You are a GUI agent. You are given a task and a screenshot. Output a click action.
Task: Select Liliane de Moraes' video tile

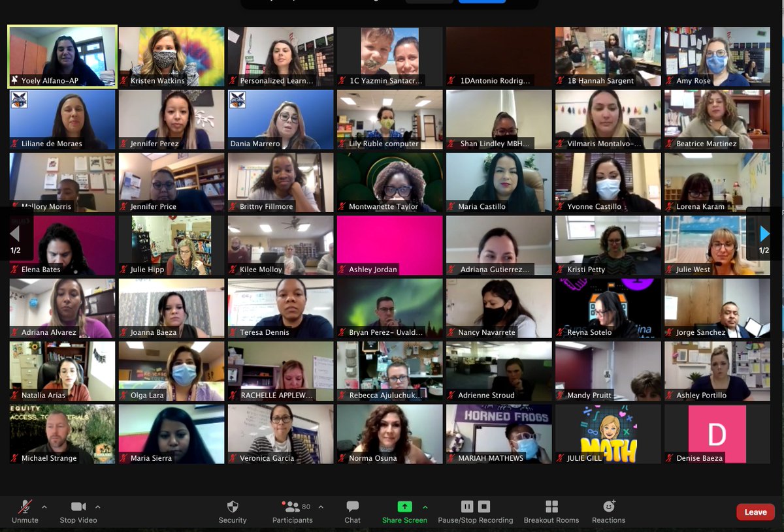(x=62, y=119)
